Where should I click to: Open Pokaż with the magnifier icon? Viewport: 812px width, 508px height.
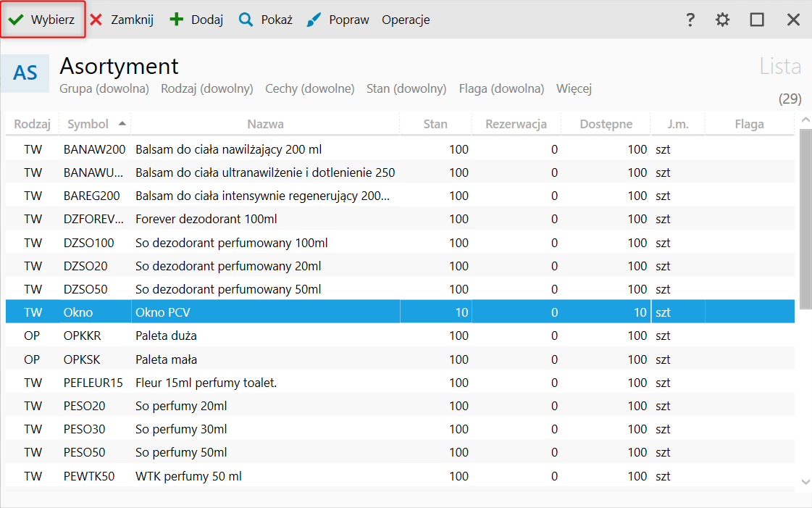pyautogui.click(x=266, y=20)
